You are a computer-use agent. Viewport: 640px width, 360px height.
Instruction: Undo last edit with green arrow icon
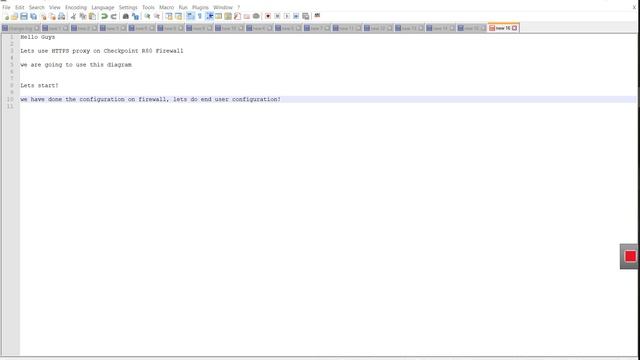coord(104,16)
